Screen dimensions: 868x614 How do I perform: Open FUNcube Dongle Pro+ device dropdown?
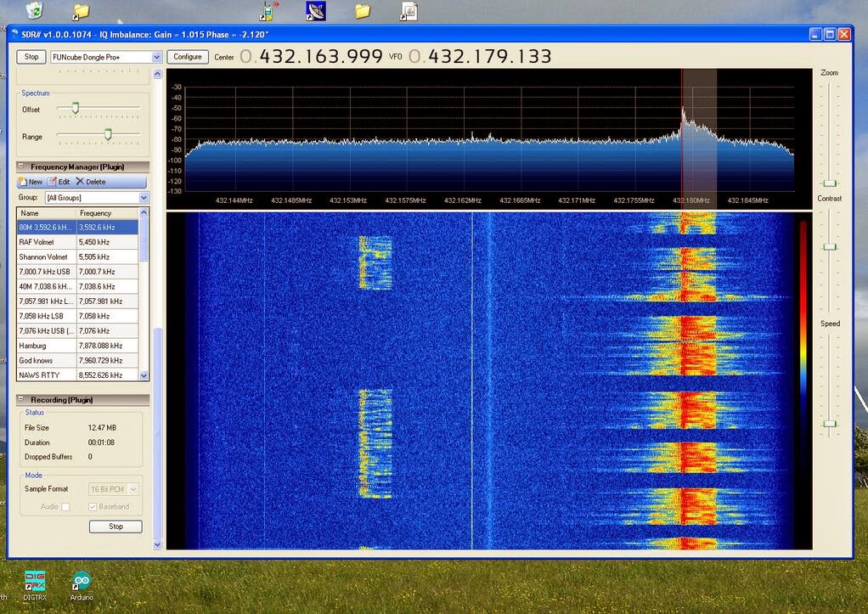(106, 57)
